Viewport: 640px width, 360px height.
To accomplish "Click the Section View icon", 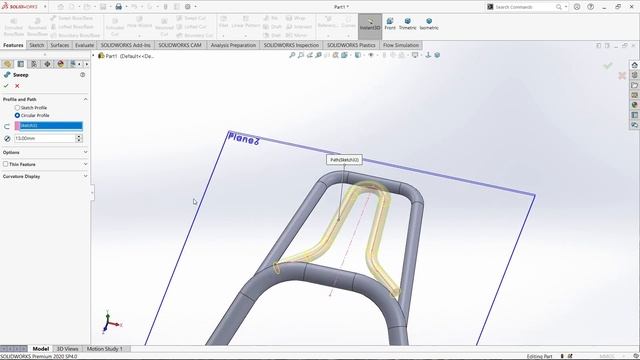I will (x=318, y=55).
